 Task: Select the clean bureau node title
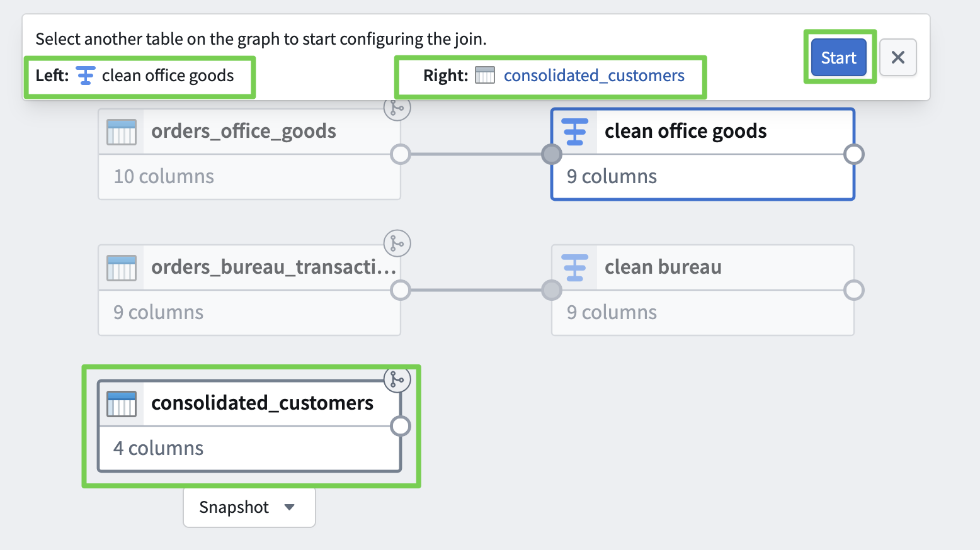663,267
